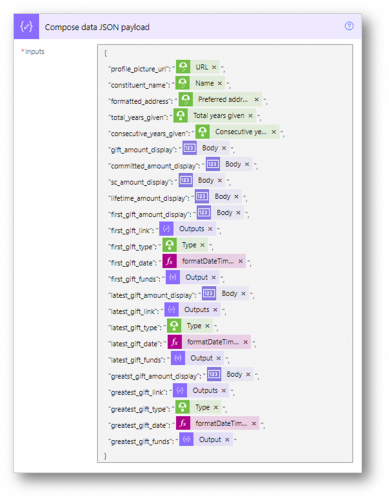389x500 pixels.
Task: Remove the Body token for first_gift_amount_display
Action: coord(238,213)
